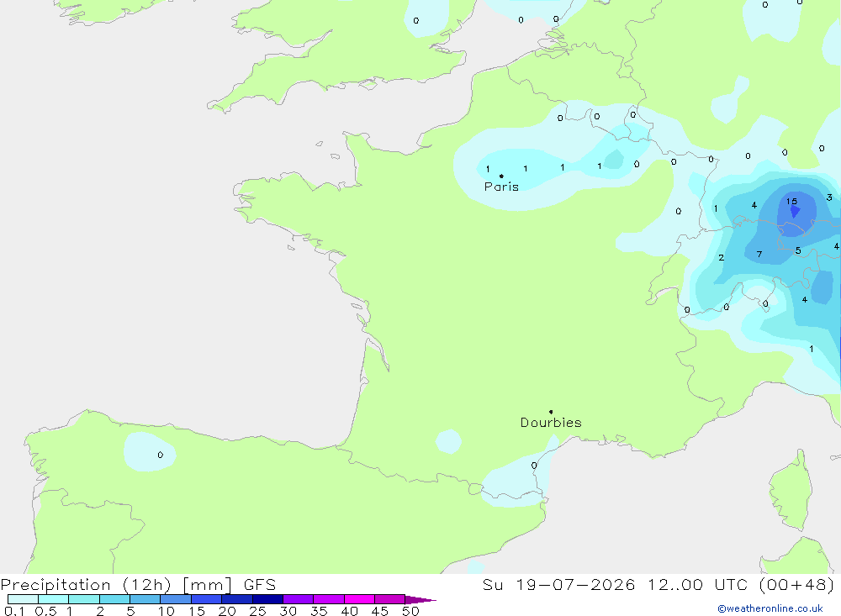Click the Dourbies city label
This screenshot has height=616, width=841.
pos(551,423)
